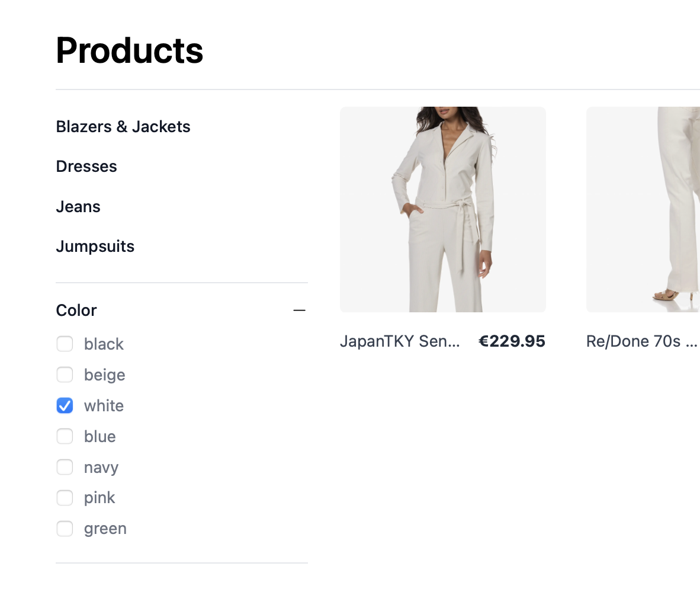The image size is (700, 595).
Task: Tick the beige color checkbox
Action: (x=65, y=375)
